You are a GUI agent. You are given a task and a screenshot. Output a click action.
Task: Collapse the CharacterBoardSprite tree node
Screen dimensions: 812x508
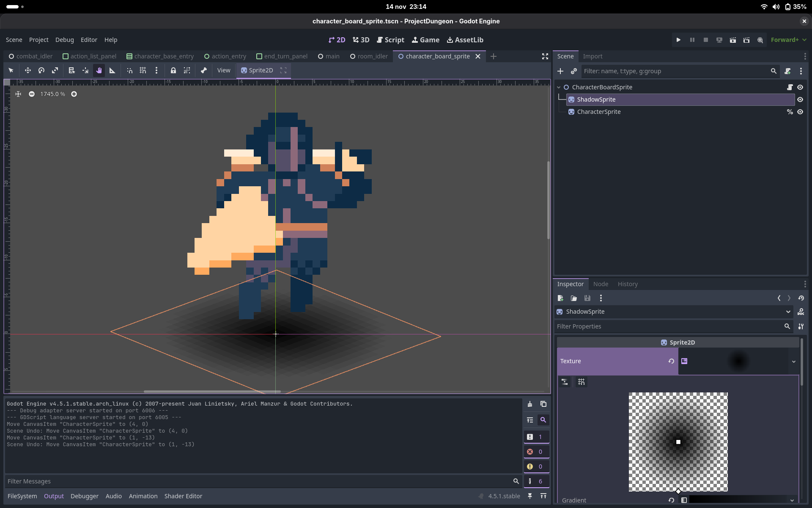pyautogui.click(x=559, y=87)
